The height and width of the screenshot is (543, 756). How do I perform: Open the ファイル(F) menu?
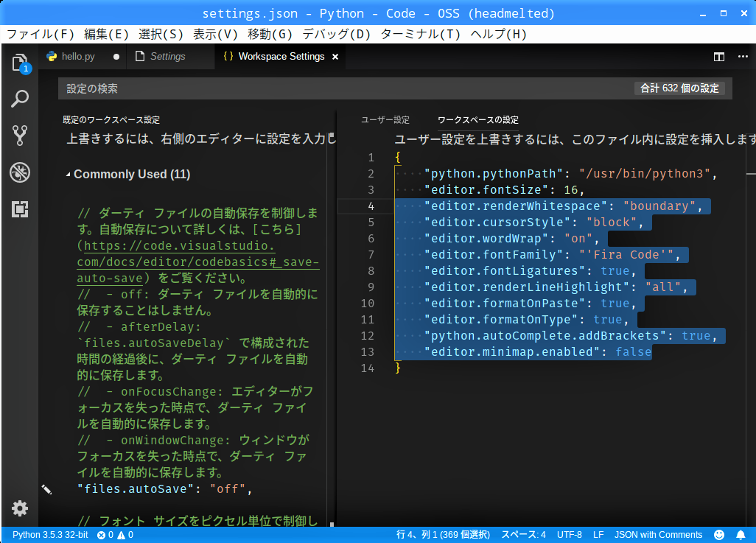coord(41,34)
